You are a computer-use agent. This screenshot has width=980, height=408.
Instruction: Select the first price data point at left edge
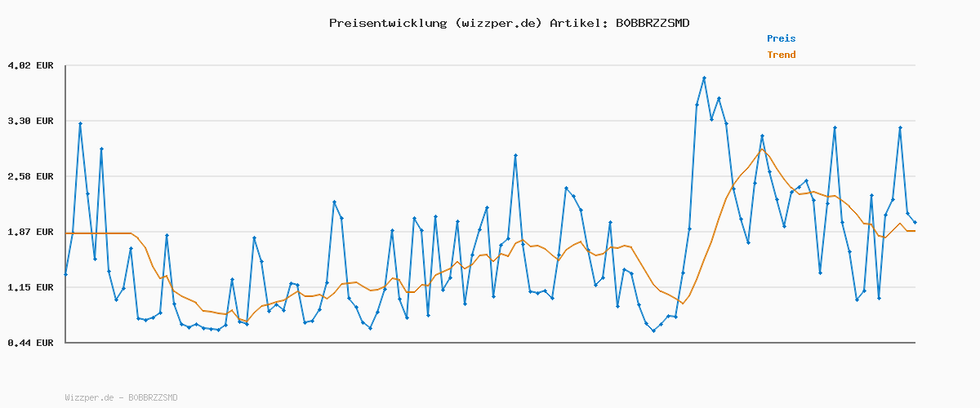tap(66, 274)
